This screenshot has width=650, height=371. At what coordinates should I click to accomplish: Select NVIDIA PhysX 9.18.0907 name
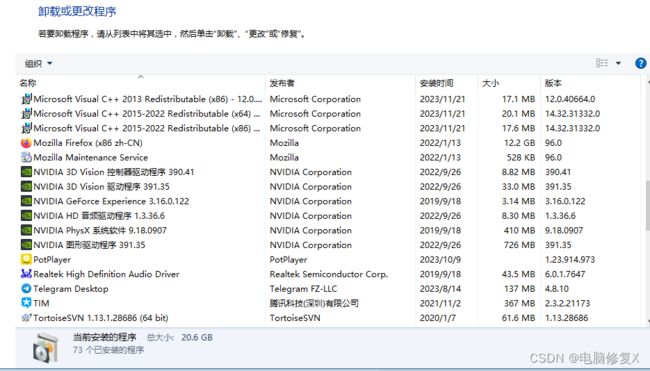click(100, 230)
